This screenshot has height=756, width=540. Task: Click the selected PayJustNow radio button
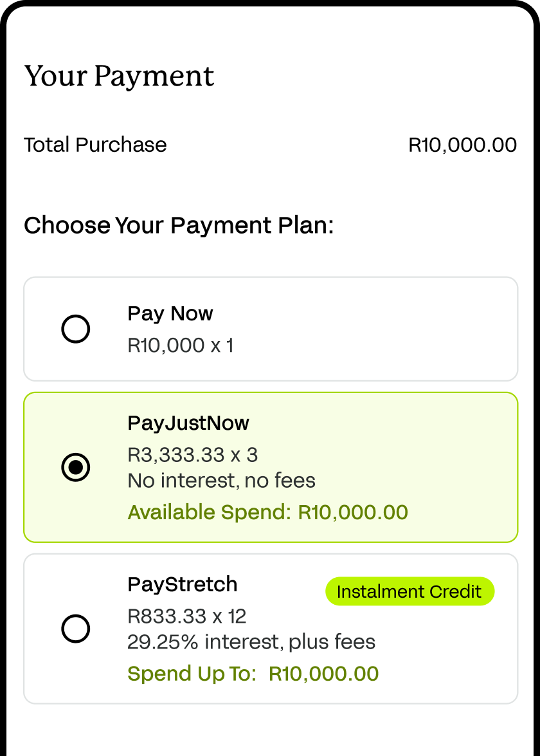coord(75,467)
